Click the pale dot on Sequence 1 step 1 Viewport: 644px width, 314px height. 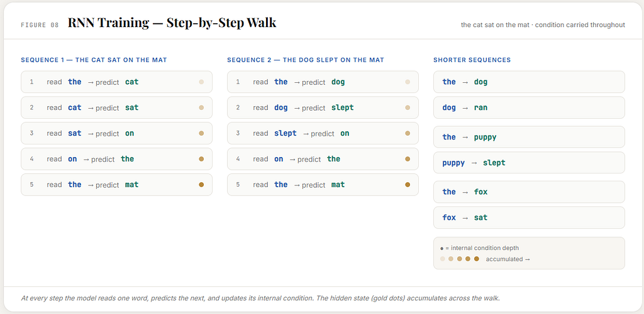[201, 82]
